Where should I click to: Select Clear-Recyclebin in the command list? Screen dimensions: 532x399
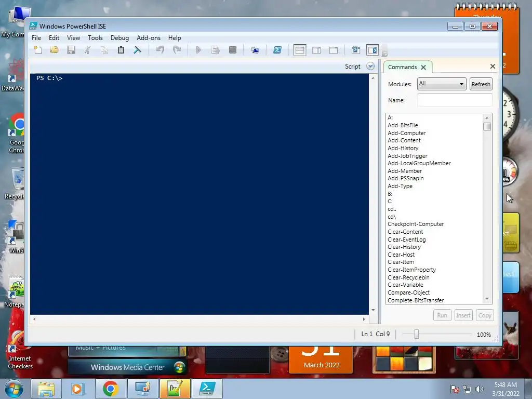(408, 277)
